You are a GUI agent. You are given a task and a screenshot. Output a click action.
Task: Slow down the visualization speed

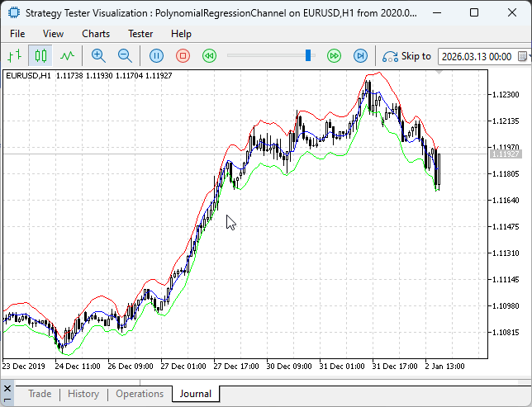tap(209, 55)
